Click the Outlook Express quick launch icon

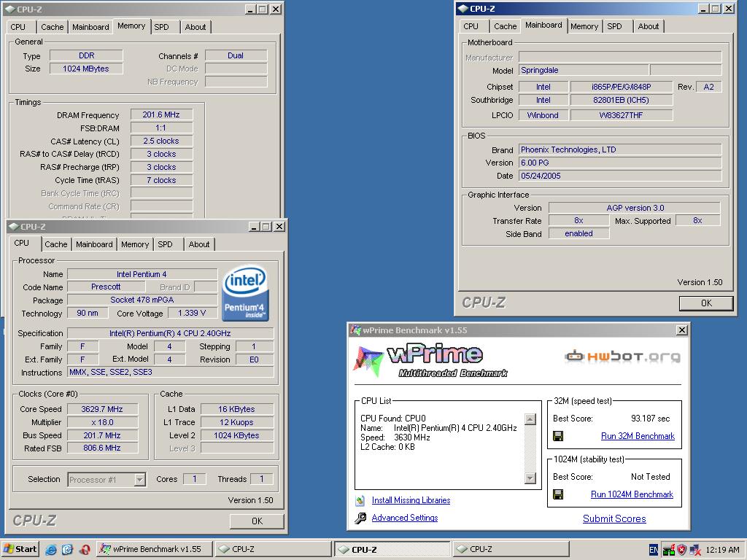[x=67, y=550]
